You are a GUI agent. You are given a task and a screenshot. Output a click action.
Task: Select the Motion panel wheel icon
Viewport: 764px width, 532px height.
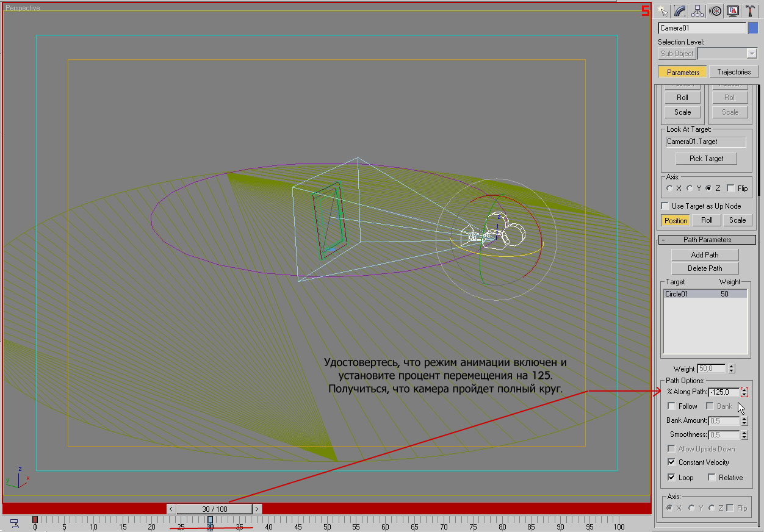715,11
